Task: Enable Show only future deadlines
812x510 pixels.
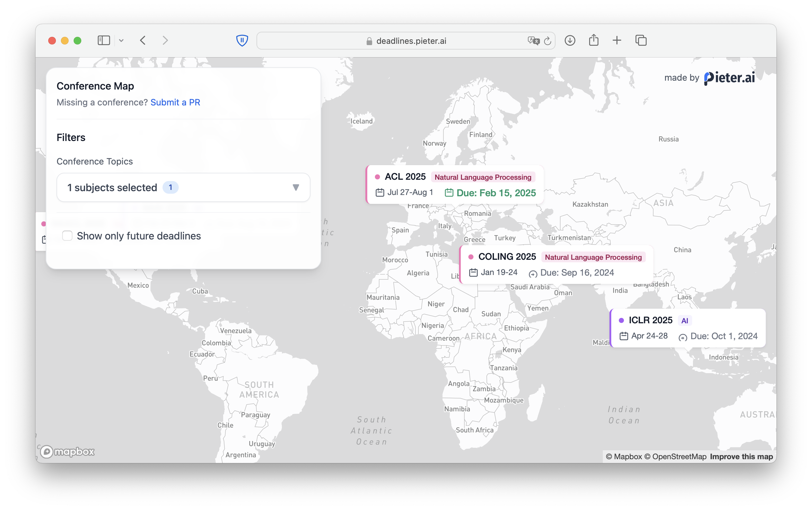Action: 67,235
